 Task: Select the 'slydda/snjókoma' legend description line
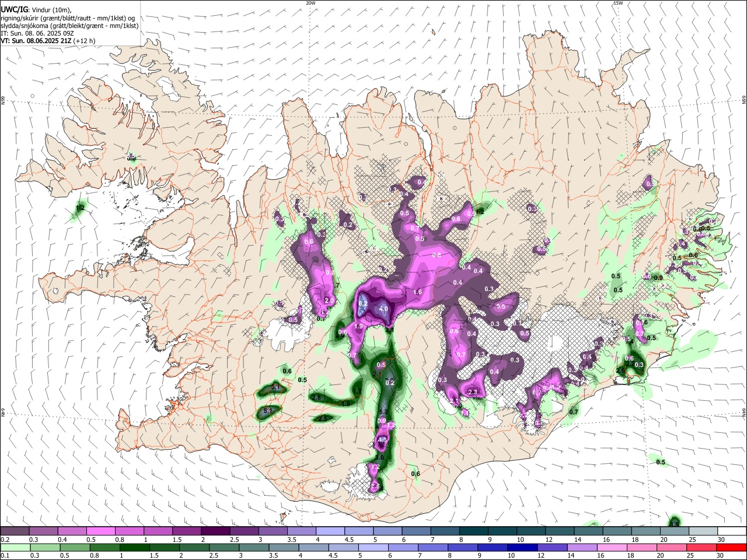point(69,26)
